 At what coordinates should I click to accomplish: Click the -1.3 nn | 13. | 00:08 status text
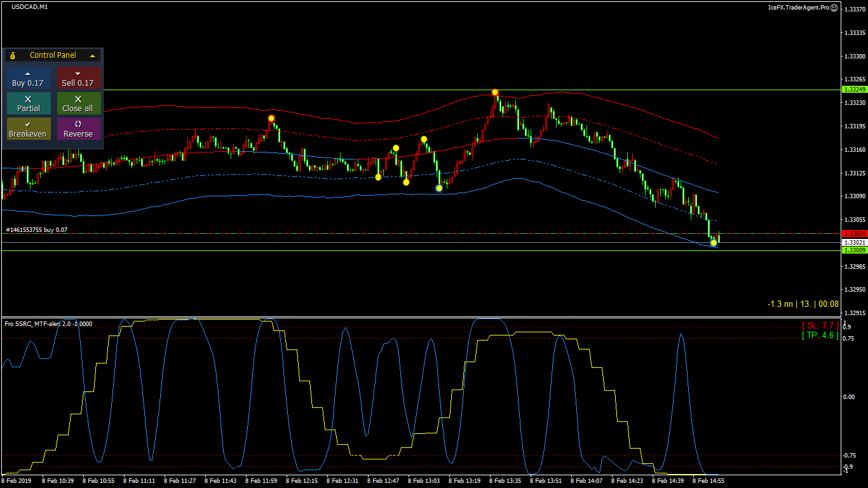point(803,304)
